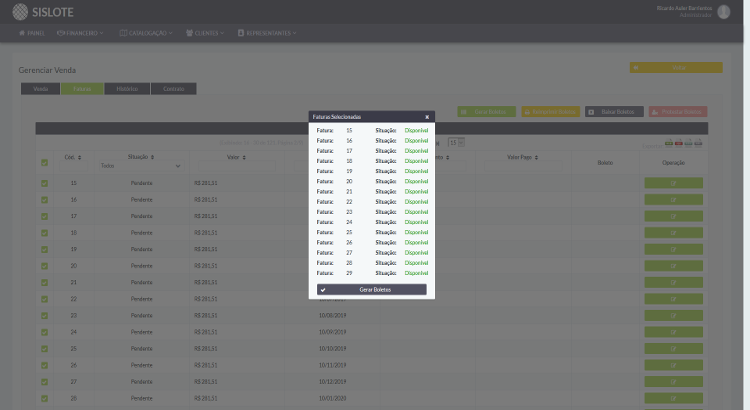Viewport: 750px width, 410px height.
Task: Switch to the Venda tab
Action: click(40, 89)
